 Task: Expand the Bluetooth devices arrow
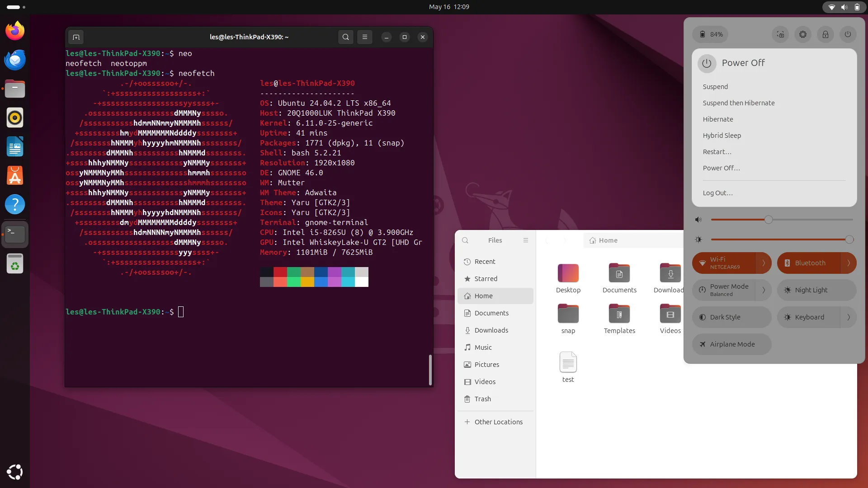pos(849,263)
